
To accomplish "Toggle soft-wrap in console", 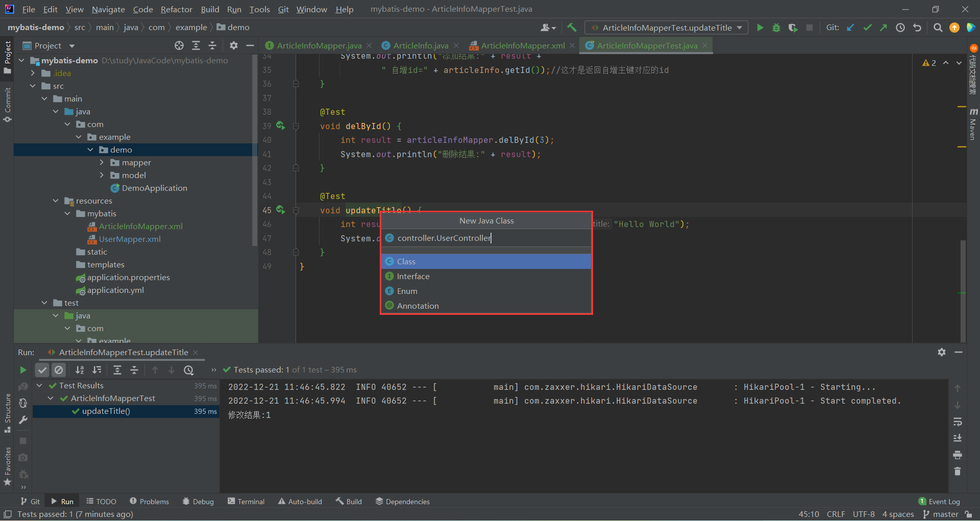I will (958, 421).
